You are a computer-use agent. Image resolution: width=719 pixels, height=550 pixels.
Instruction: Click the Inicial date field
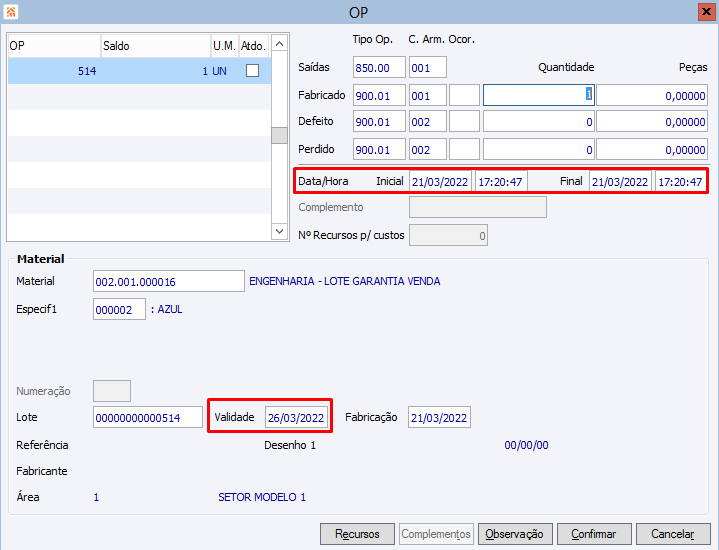tap(440, 182)
